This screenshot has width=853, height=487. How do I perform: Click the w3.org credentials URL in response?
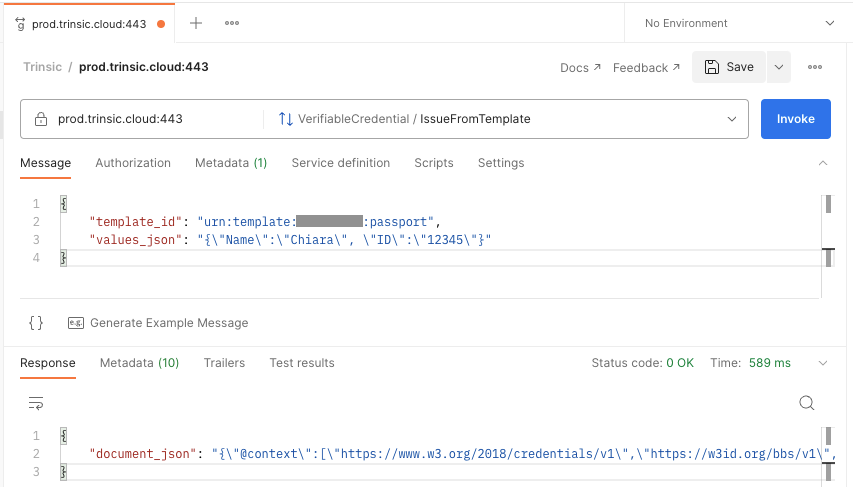point(481,453)
